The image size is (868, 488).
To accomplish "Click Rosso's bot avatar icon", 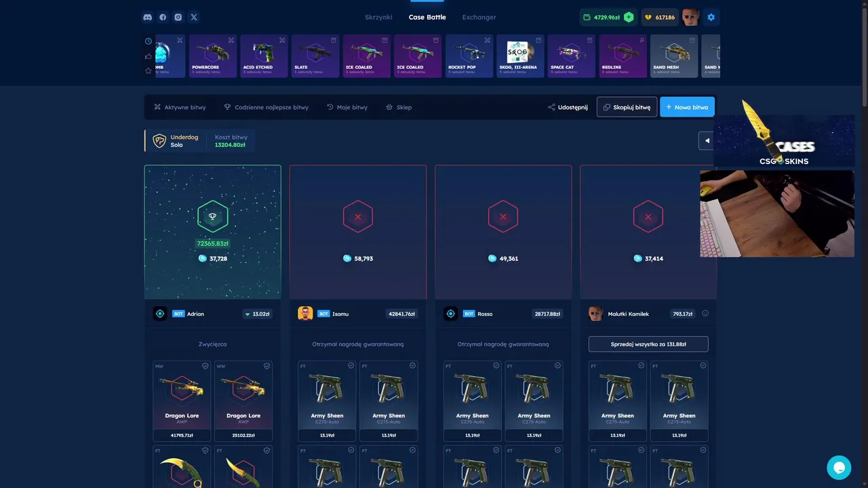I will coord(450,313).
